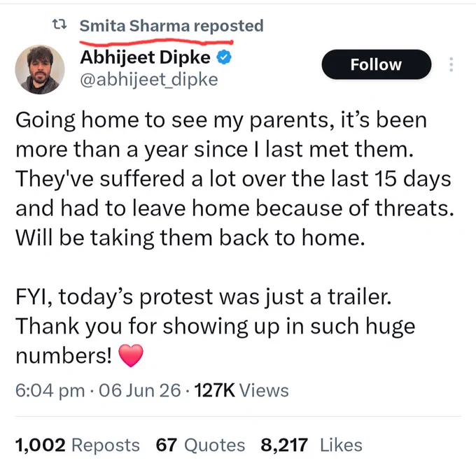Click the repost arrows icon beside Smita Sharma
The image size is (476, 470).
(x=59, y=24)
